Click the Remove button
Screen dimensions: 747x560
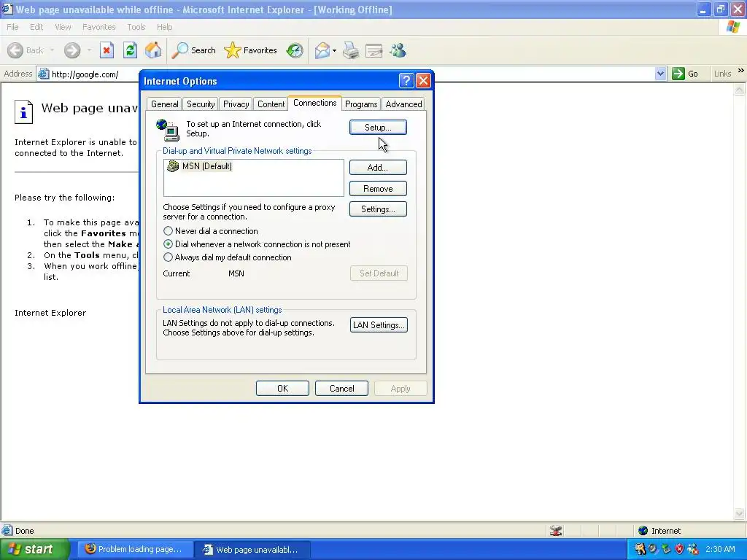point(378,189)
